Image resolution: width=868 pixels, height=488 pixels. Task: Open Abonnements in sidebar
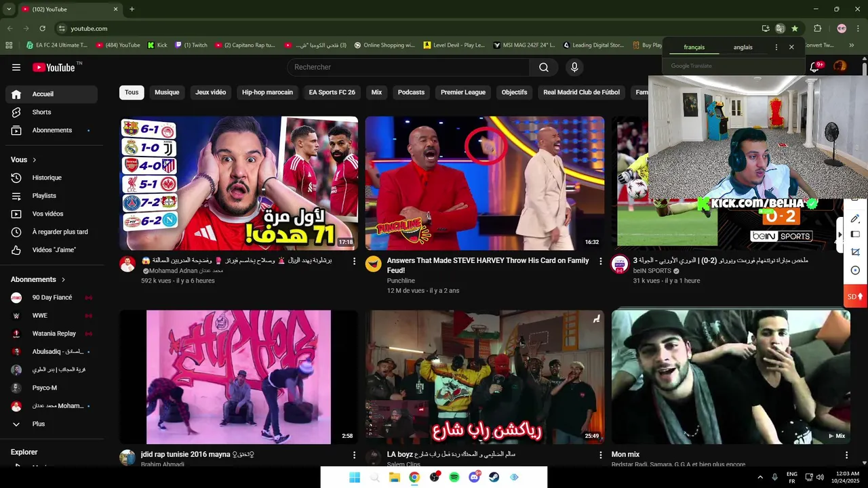point(52,130)
